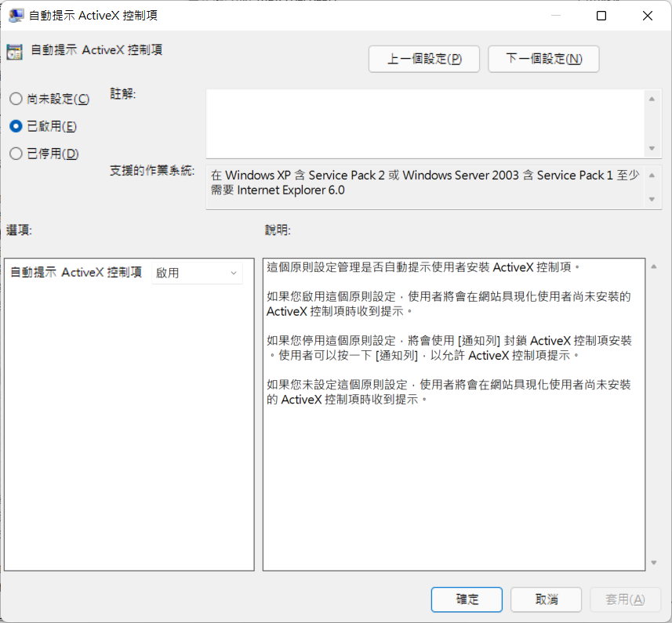Click the policy icon in the title bar
This screenshot has width=672, height=623.
[x=16, y=16]
